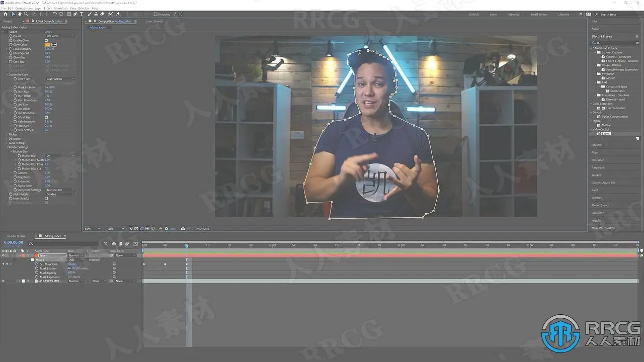Viewport: 644px width, 362px height.
Task: Select the Zoom magnifier tool
Action: coord(26,14)
